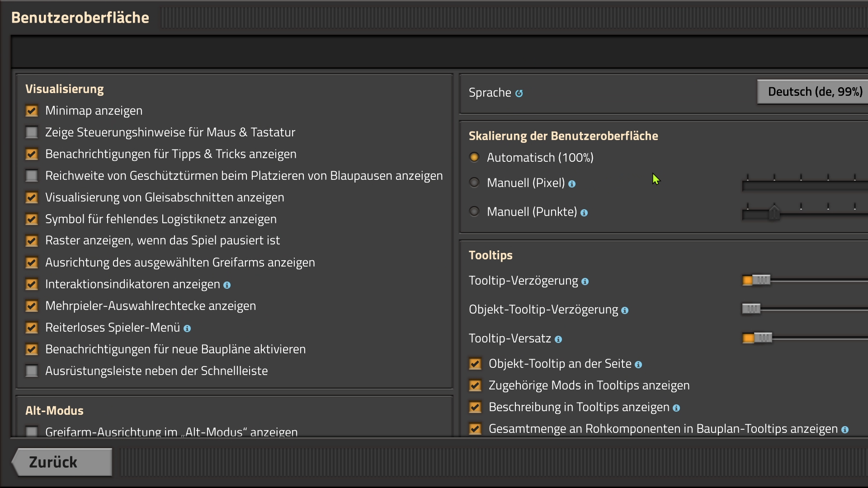Click the info icon next to Objekt-Tooltip-Verzögerung
868x488 pixels.
tap(625, 310)
